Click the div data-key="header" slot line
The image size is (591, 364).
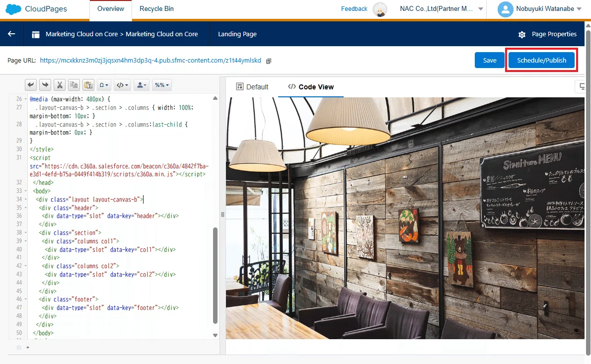pyautogui.click(x=110, y=216)
